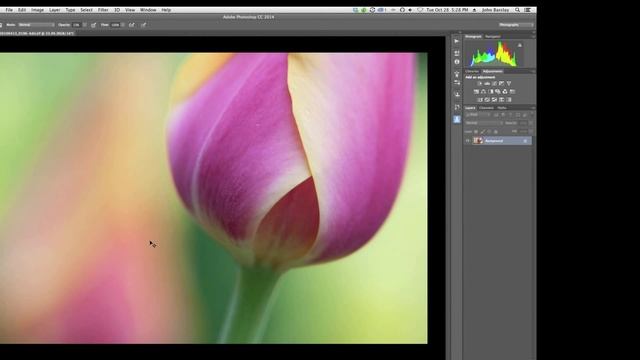Open the Photography workspace dropdown
Screen dimensions: 640x360
tap(516, 25)
